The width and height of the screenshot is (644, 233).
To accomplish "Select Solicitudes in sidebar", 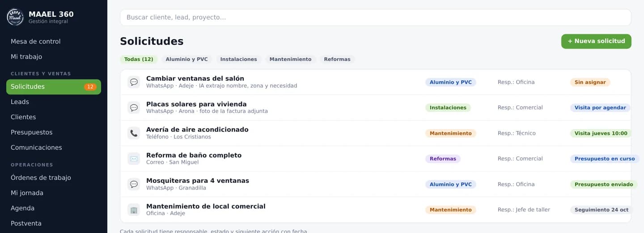I will coord(54,87).
